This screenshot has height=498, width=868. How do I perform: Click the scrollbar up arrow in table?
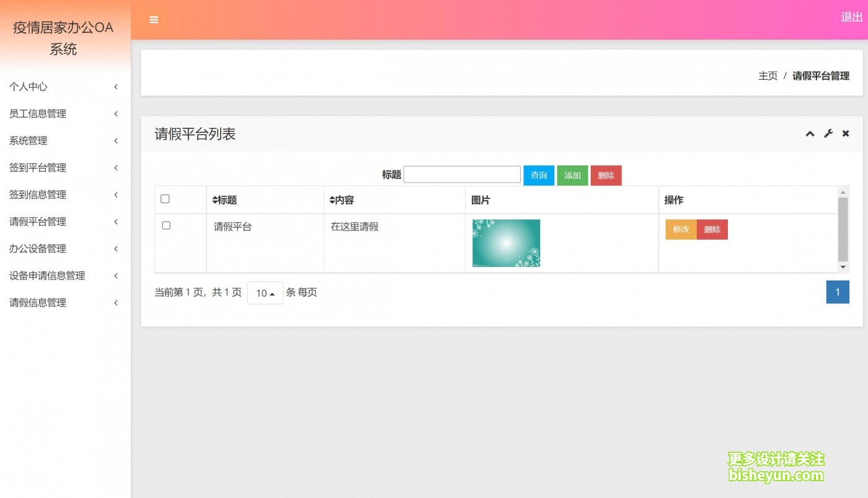pyautogui.click(x=843, y=192)
